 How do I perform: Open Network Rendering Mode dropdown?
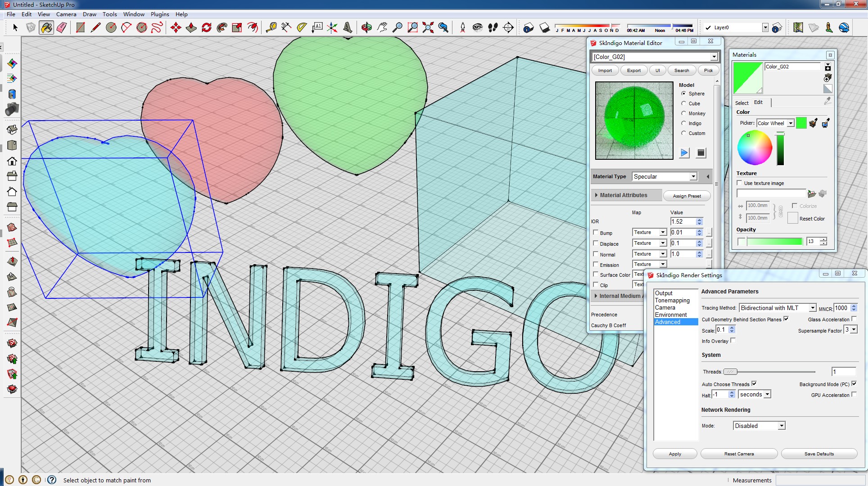pyautogui.click(x=759, y=426)
